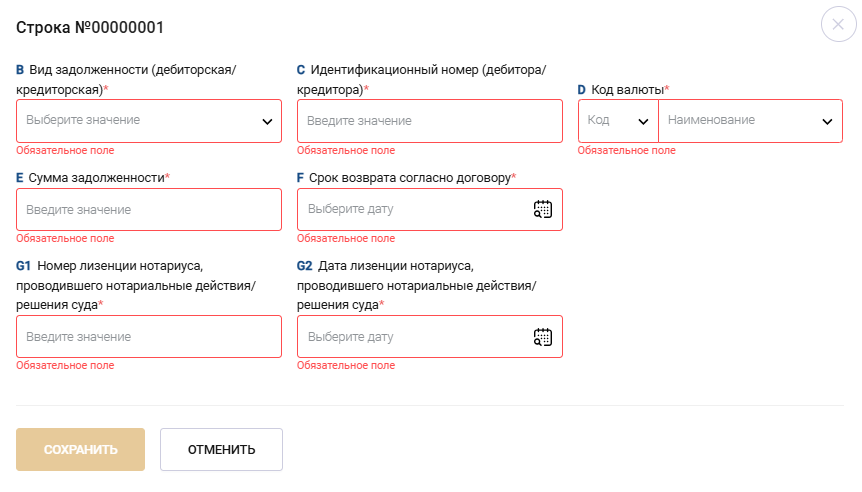Close the Строка №00000001 dialog
The width and height of the screenshot is (862, 492).
click(838, 25)
